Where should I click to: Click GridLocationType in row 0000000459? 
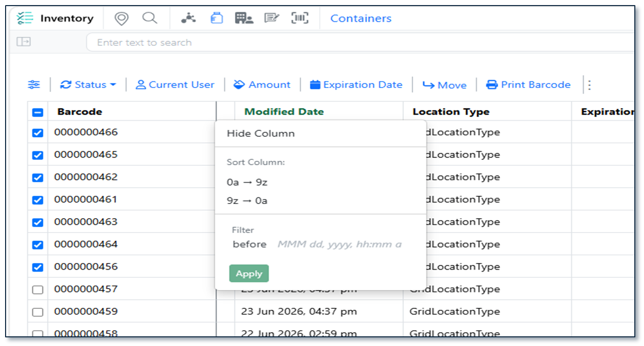click(455, 311)
